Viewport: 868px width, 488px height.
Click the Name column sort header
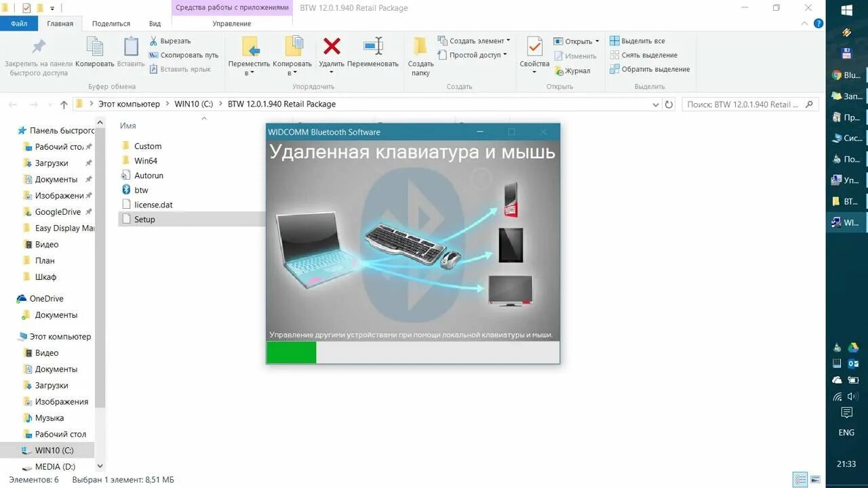[128, 125]
